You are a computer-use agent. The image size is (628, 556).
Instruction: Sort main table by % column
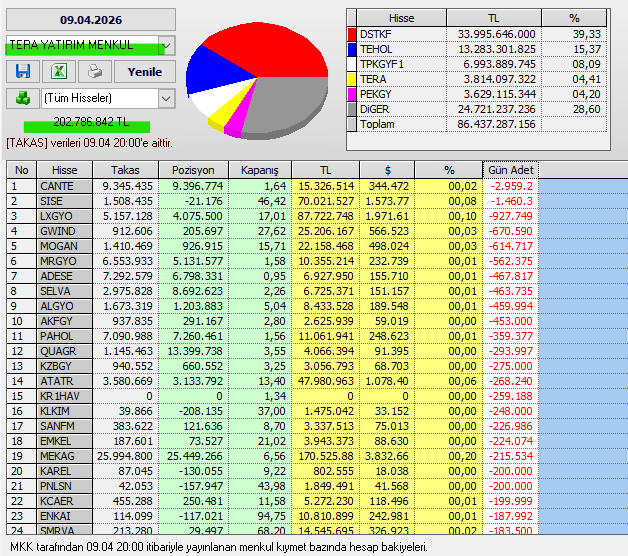point(449,170)
